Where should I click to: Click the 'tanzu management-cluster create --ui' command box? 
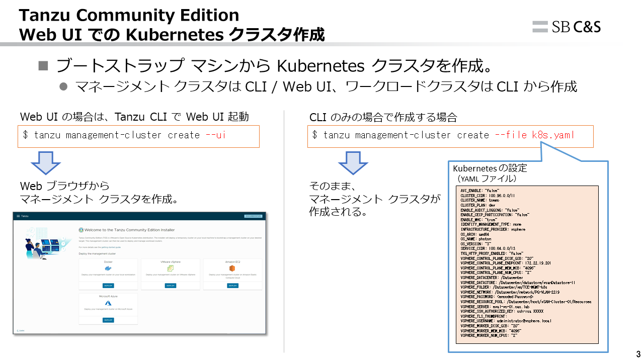pyautogui.click(x=138, y=136)
